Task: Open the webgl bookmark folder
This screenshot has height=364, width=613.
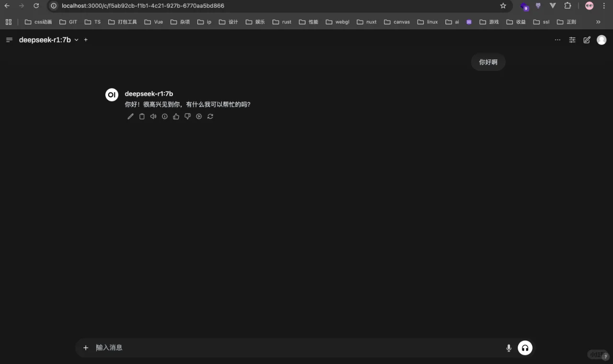Action: [338, 22]
